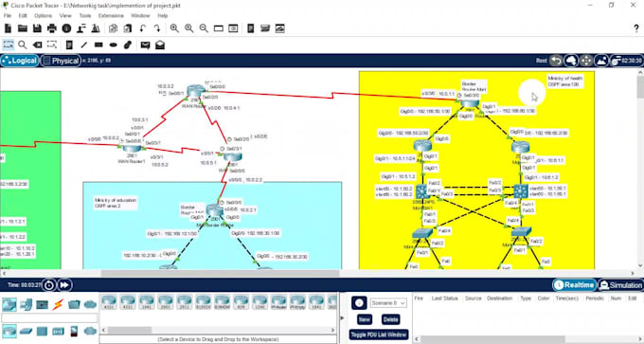Activate the Select tool in toolbar

[x=9, y=45]
